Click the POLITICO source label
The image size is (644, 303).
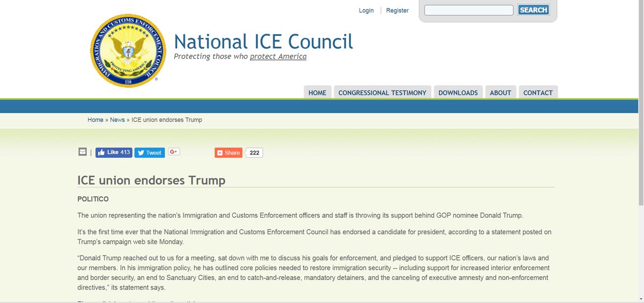click(93, 199)
